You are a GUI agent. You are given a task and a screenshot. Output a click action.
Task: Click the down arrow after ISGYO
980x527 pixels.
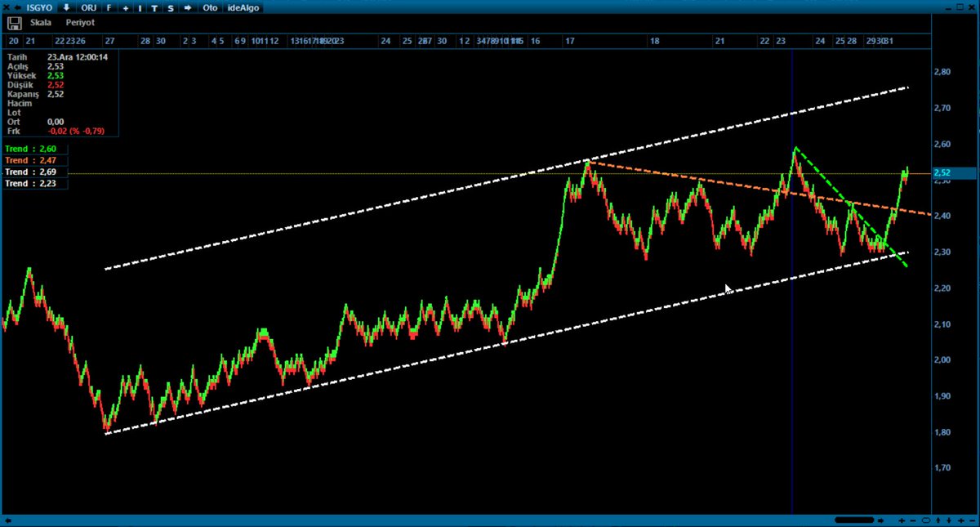[67, 7]
